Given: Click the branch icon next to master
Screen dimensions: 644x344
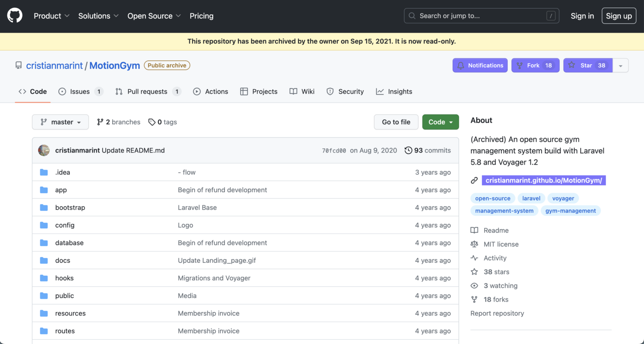Looking at the screenshot, I should tap(100, 122).
